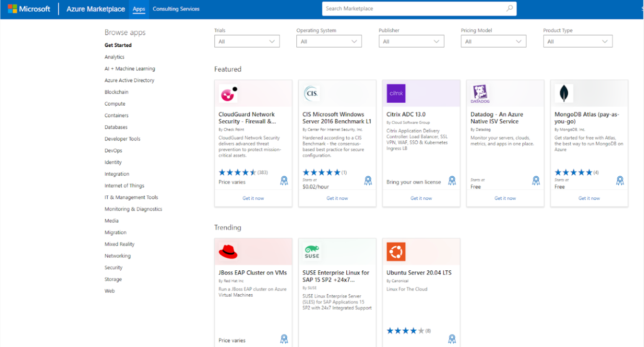This screenshot has width=644, height=347.
Task: Click the Ubuntu Server star rating
Action: [405, 331]
